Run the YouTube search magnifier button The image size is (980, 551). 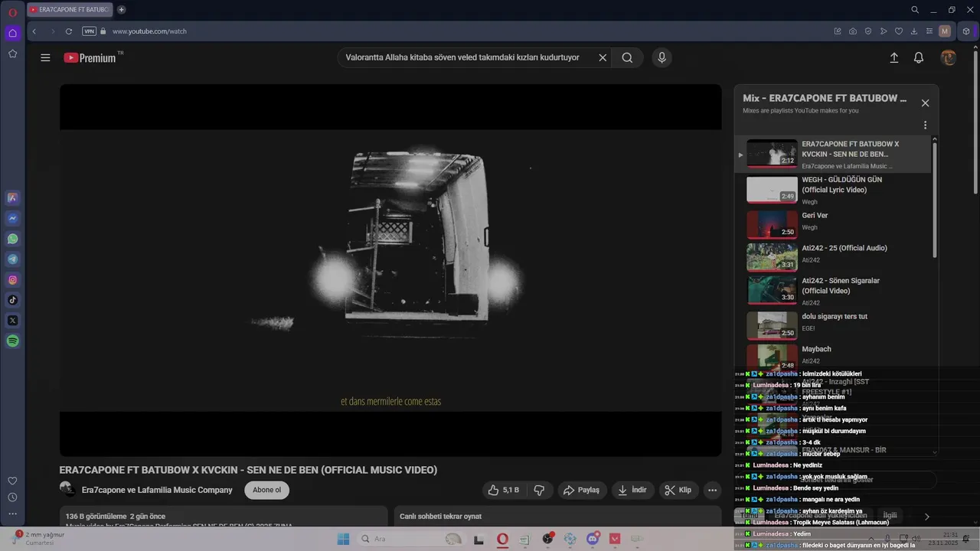(x=627, y=57)
